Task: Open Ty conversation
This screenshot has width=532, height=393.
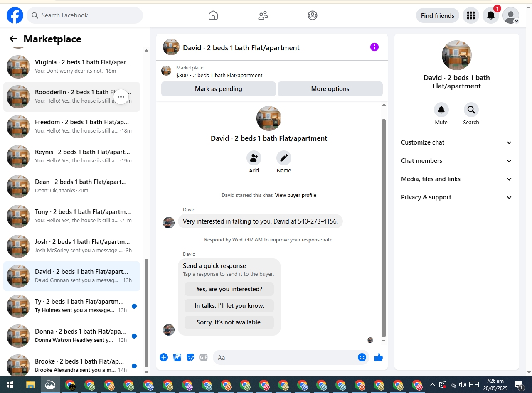Action: (x=71, y=306)
